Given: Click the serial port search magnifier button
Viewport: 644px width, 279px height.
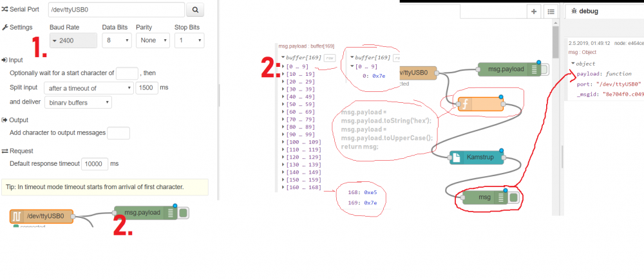Looking at the screenshot, I should click(x=195, y=10).
